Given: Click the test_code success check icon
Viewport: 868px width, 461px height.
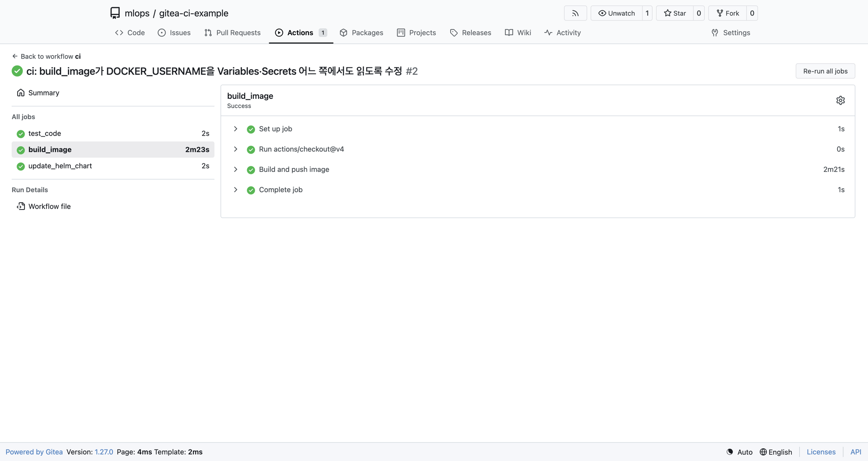Looking at the screenshot, I should point(21,134).
